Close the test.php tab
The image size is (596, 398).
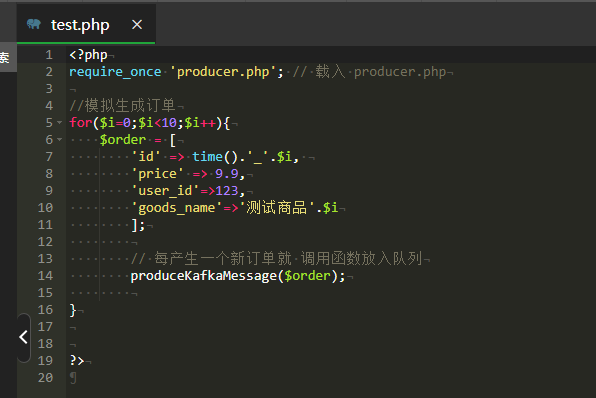coord(137,25)
